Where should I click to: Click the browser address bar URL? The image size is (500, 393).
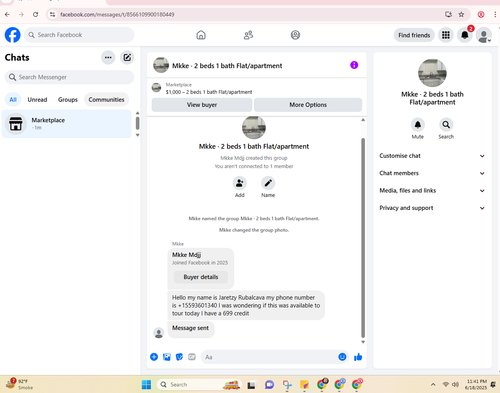click(x=117, y=14)
